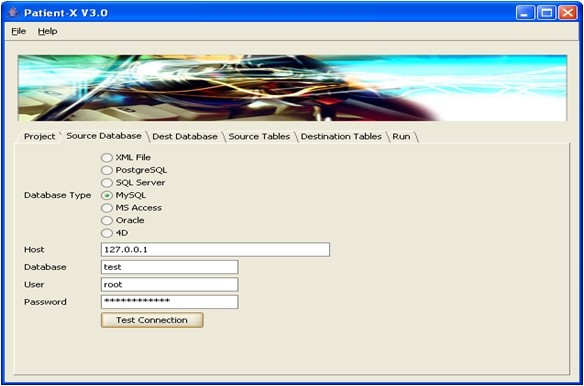Choose PostgreSQL as database type
Screen dimensions: 584x386
tap(107, 170)
